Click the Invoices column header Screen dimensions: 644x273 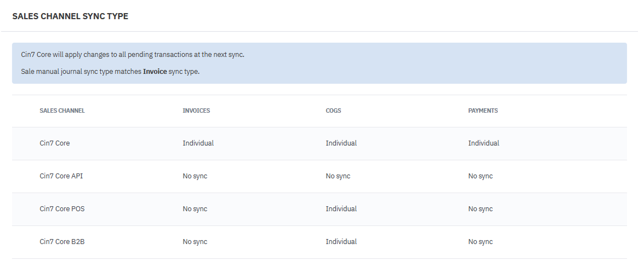point(196,111)
